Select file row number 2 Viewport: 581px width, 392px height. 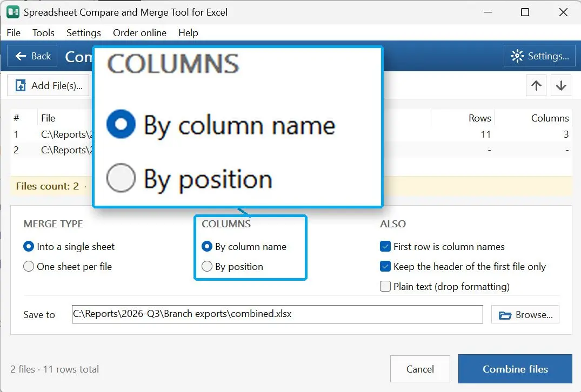point(291,150)
